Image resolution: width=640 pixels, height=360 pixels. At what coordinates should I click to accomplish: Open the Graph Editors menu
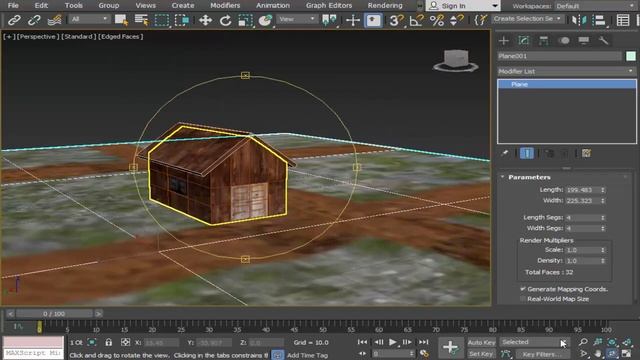329,6
